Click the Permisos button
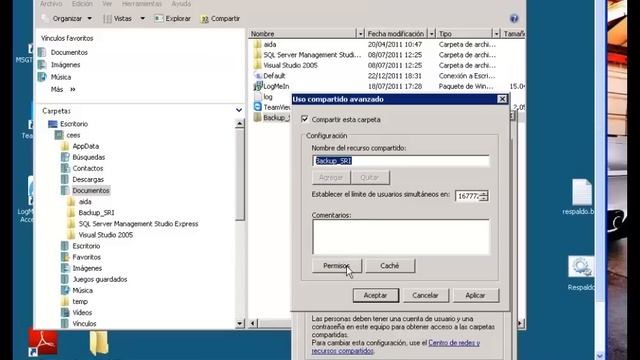This screenshot has width=640, height=360. [x=337, y=266]
